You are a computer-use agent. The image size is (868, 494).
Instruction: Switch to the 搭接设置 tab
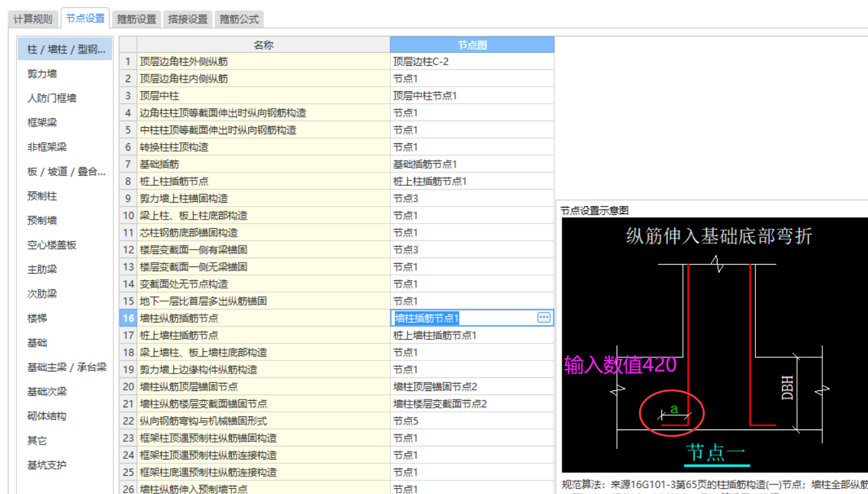click(188, 19)
